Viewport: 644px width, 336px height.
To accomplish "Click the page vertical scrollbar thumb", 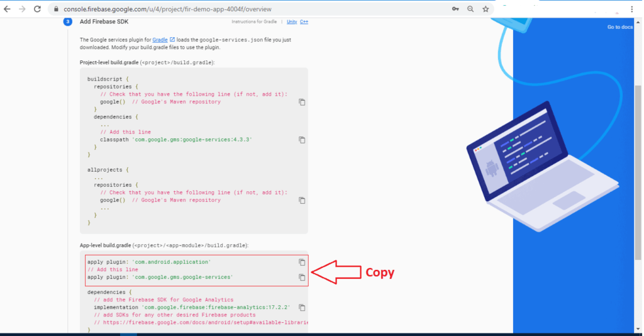I will pyautogui.click(x=638, y=172).
